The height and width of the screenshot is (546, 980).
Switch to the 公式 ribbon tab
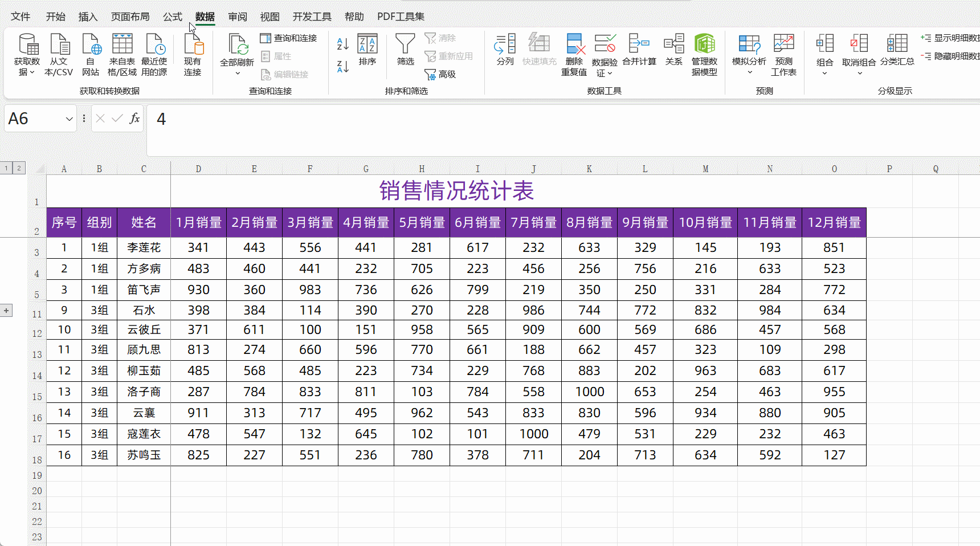pyautogui.click(x=172, y=17)
